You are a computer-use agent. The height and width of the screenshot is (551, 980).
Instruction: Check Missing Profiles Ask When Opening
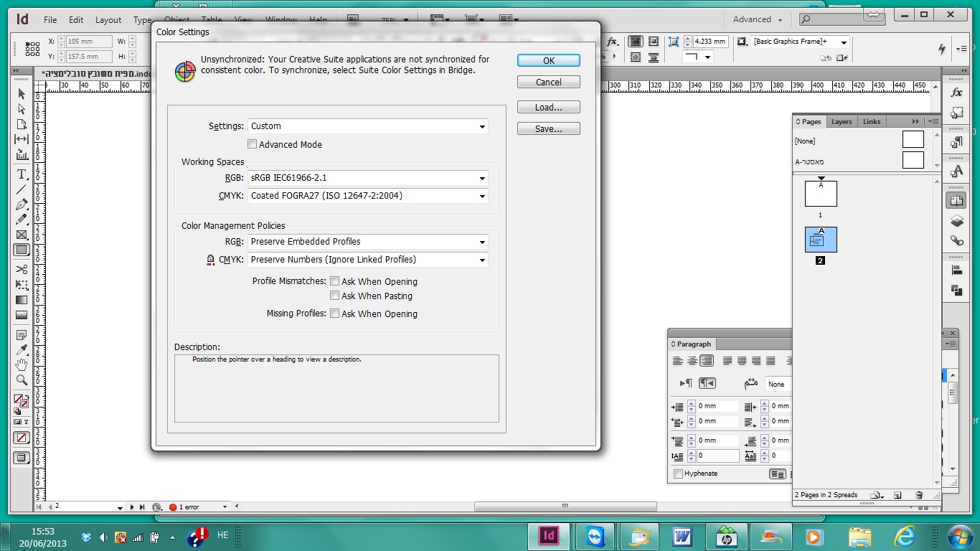[334, 314]
